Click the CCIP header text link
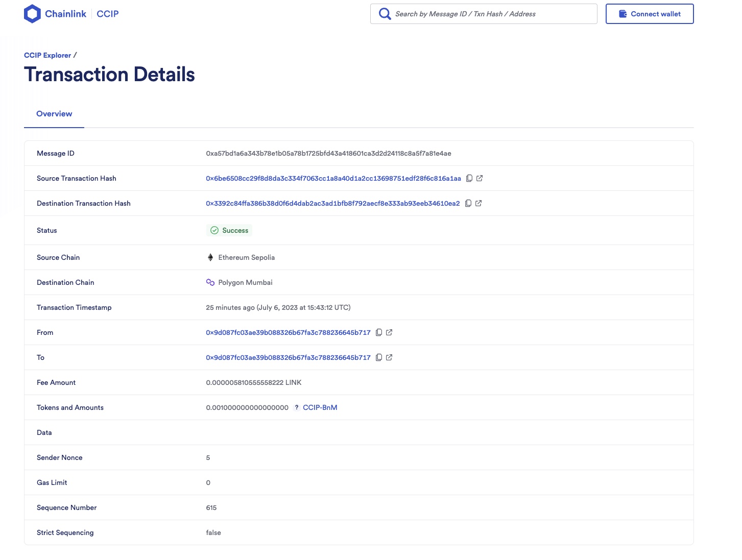Image resolution: width=742 pixels, height=560 pixels. (x=108, y=14)
